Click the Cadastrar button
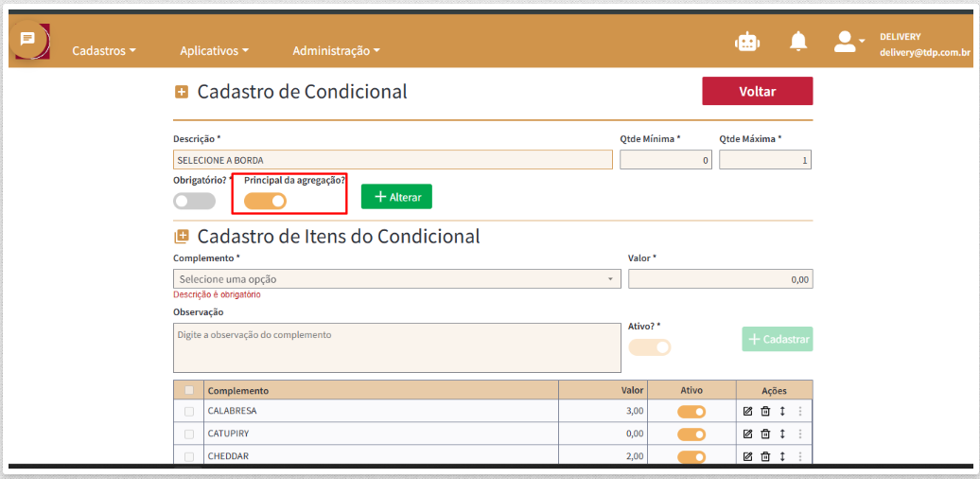 (778, 339)
